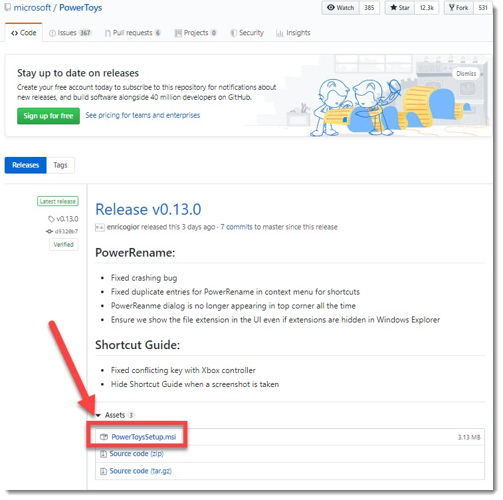503x500 pixels.
Task: Switch to the Code tab
Action: (24, 33)
